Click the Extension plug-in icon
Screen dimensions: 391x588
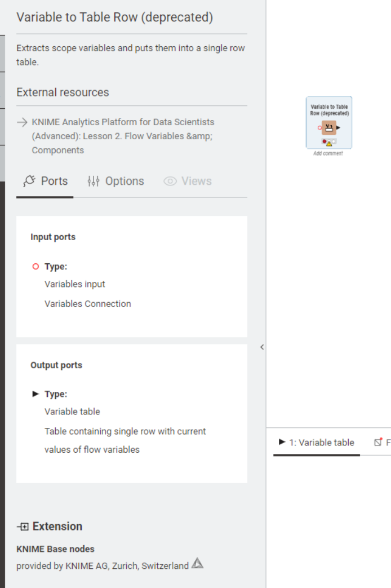coord(23,527)
